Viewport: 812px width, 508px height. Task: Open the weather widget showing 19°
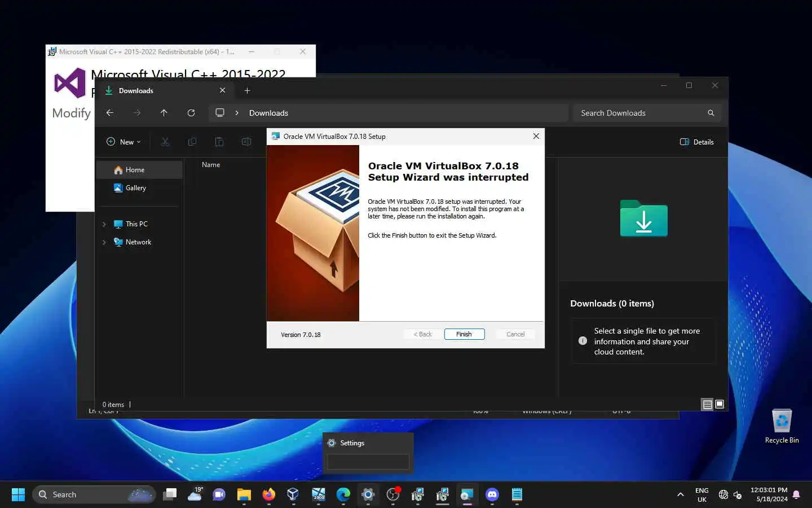195,494
